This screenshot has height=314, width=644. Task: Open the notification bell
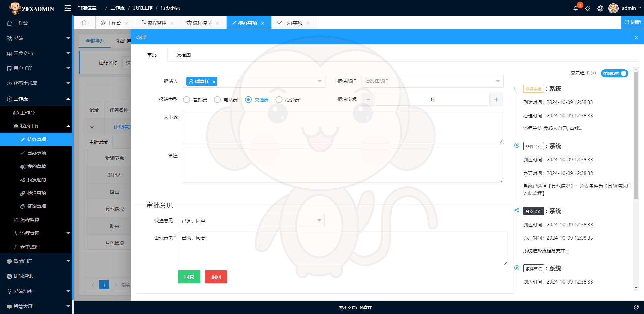pos(576,8)
